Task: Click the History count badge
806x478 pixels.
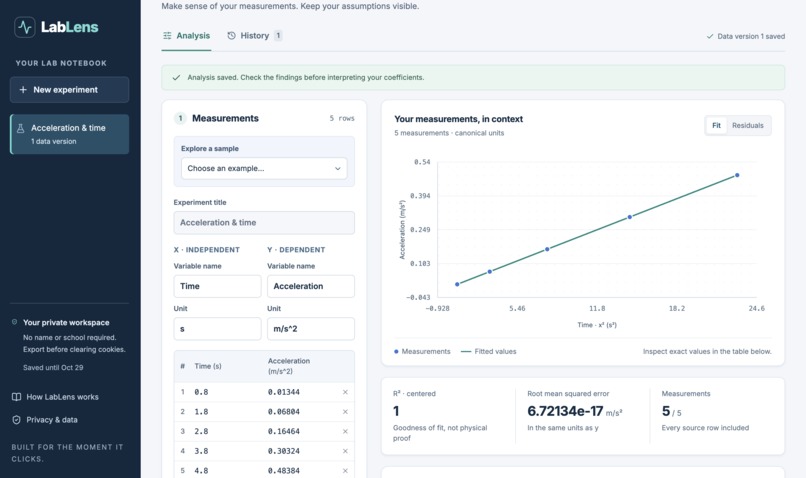Action: click(x=278, y=35)
